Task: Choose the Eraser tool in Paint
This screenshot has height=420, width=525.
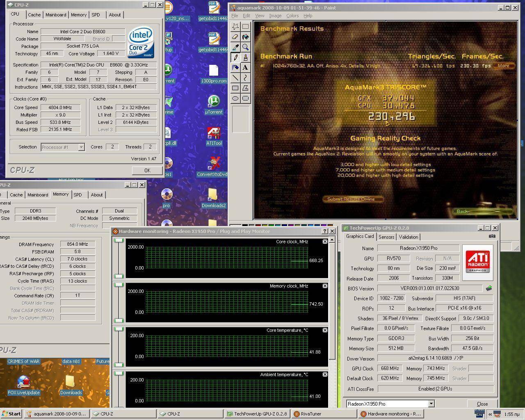Action: click(x=235, y=37)
